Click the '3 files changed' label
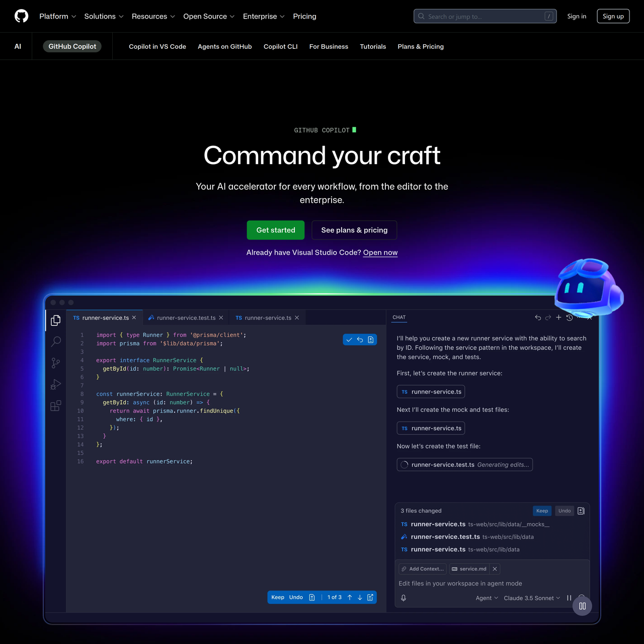Viewport: 644px width, 644px height. click(x=421, y=511)
